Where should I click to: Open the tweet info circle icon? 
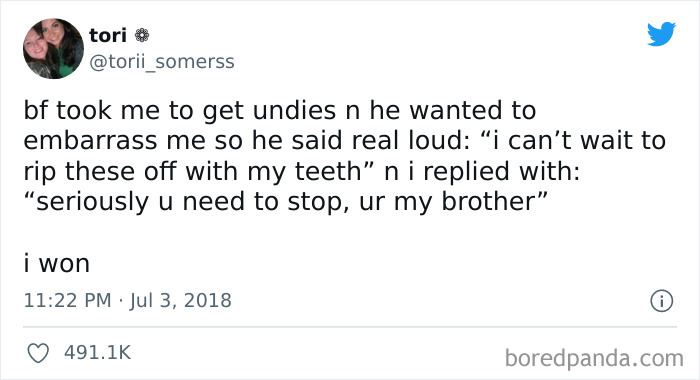(661, 301)
